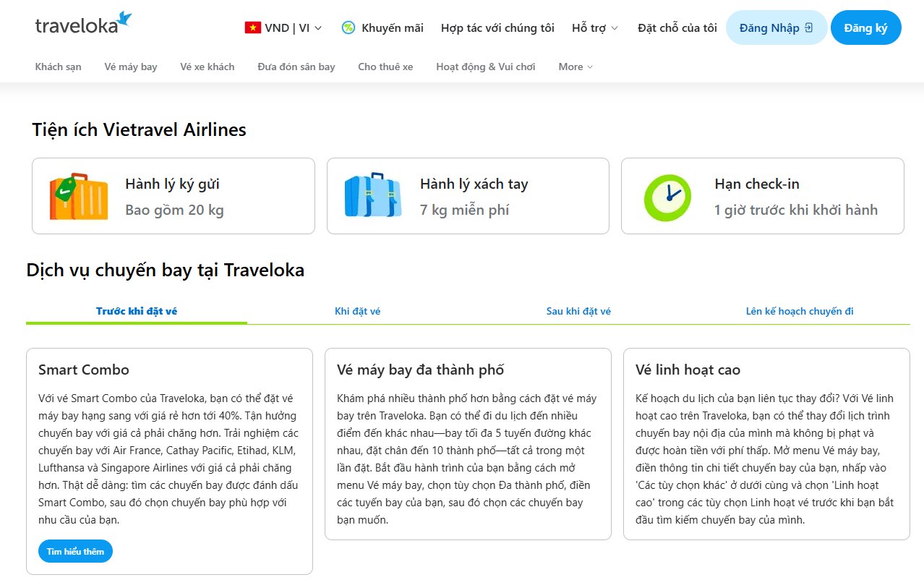Expand the More navigation menu
The width and height of the screenshot is (924, 580).
[x=576, y=67]
